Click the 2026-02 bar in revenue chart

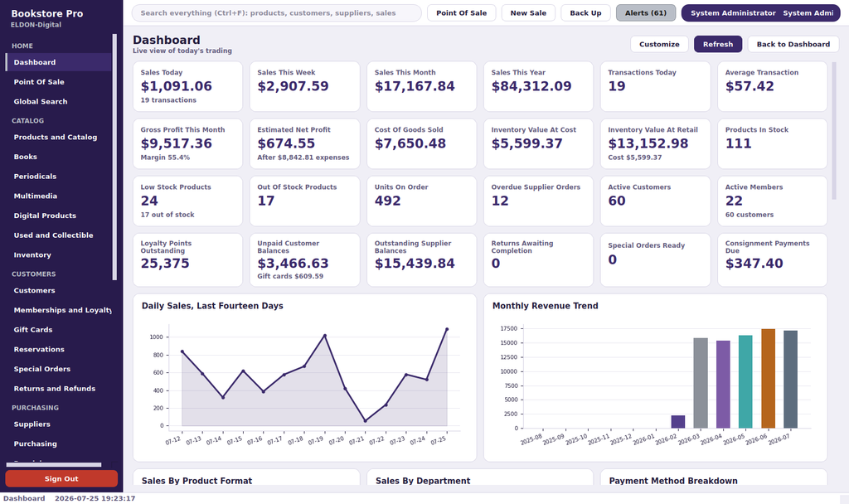coord(678,422)
